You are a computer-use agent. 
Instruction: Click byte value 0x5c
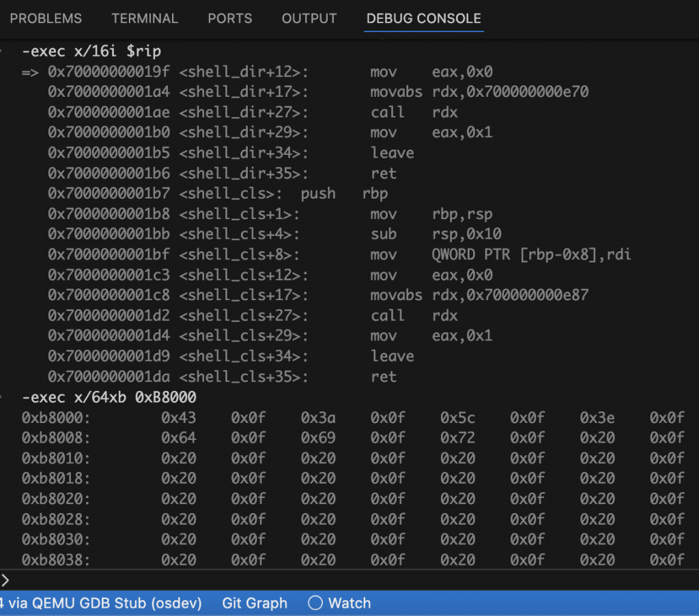point(458,417)
